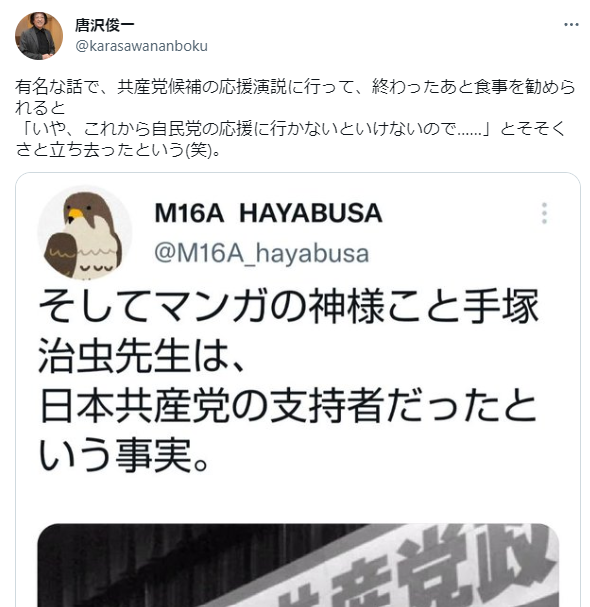Click the text れると in the main tweet

(40, 108)
